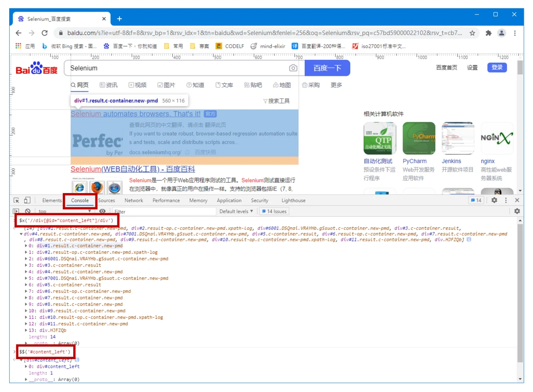Click the 登录 login button
Image resolution: width=533 pixels, height=392 pixels.
[x=497, y=67]
